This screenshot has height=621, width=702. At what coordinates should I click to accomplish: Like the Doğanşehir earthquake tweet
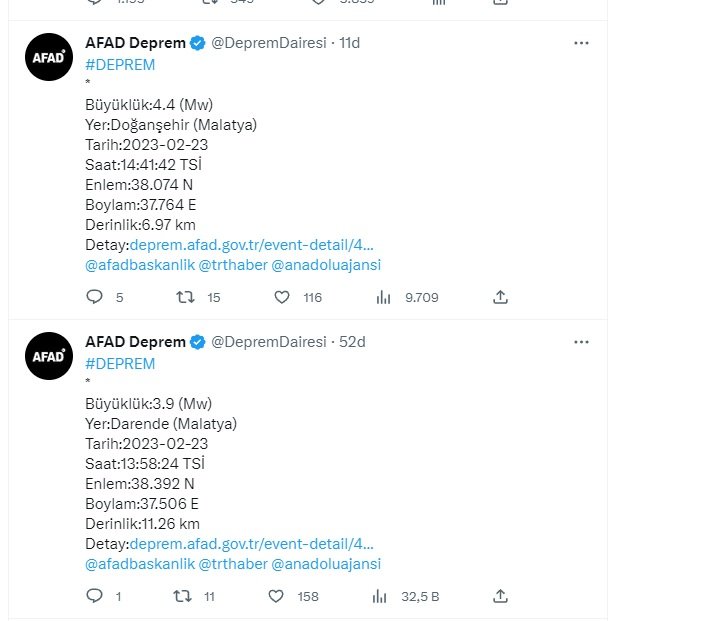tap(282, 297)
